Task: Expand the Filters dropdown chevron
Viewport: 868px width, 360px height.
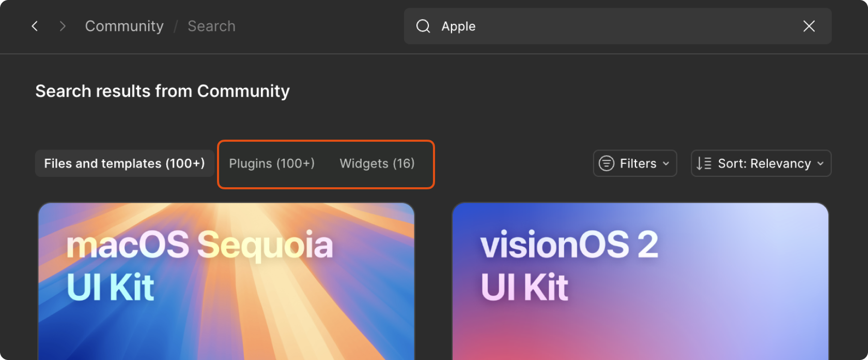Action: (x=666, y=163)
